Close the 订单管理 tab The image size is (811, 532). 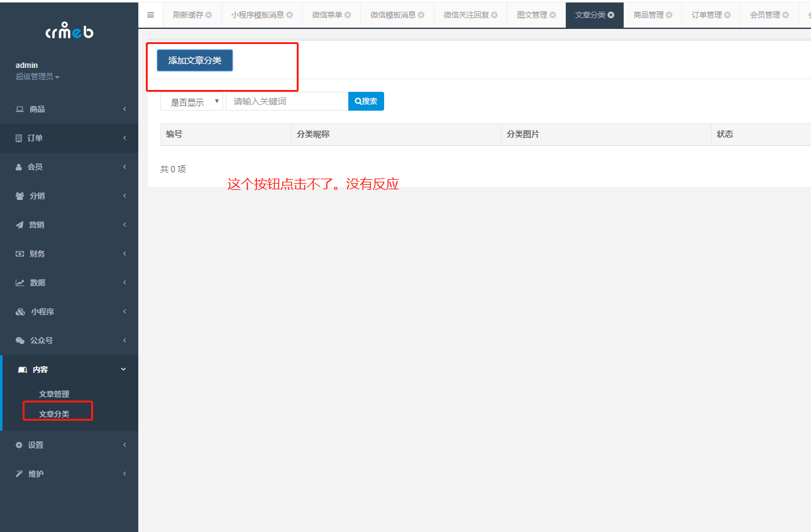727,15
